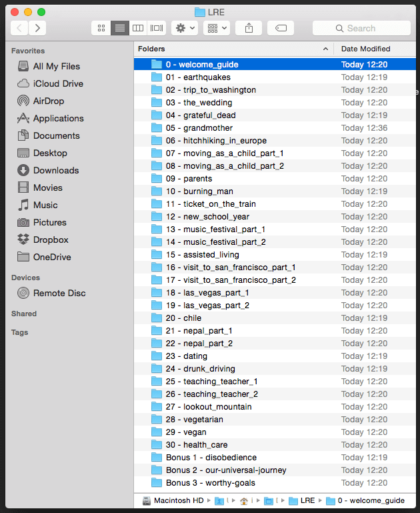This screenshot has height=513, width=420.
Task: Sort by the Folders column header
Action: [x=234, y=49]
